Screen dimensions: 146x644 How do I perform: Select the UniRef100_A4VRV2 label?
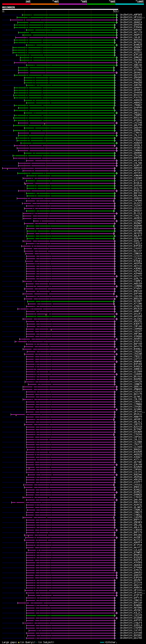131,339
